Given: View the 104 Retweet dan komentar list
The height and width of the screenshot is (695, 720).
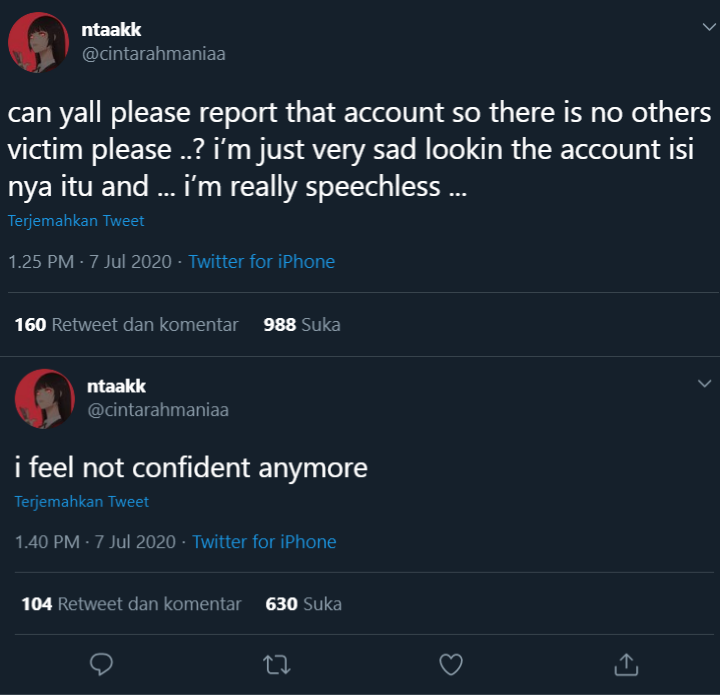Looking at the screenshot, I should [x=131, y=604].
